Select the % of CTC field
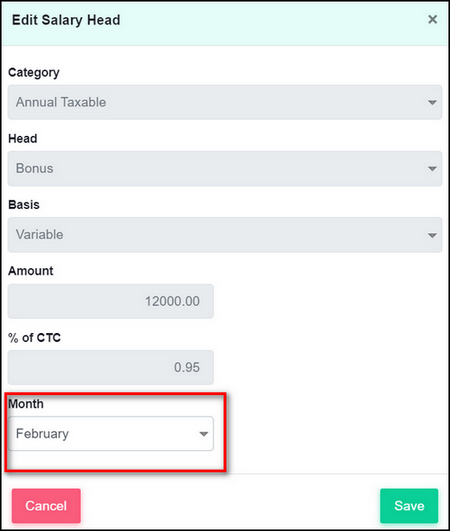Viewport: 450px width, 531px height. pyautogui.click(x=111, y=367)
